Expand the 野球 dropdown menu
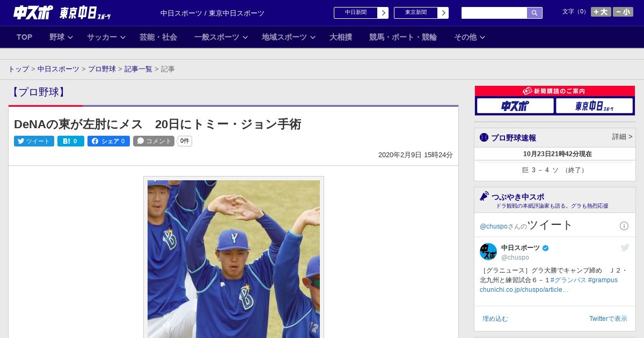This screenshot has height=338, width=644. coord(61,37)
